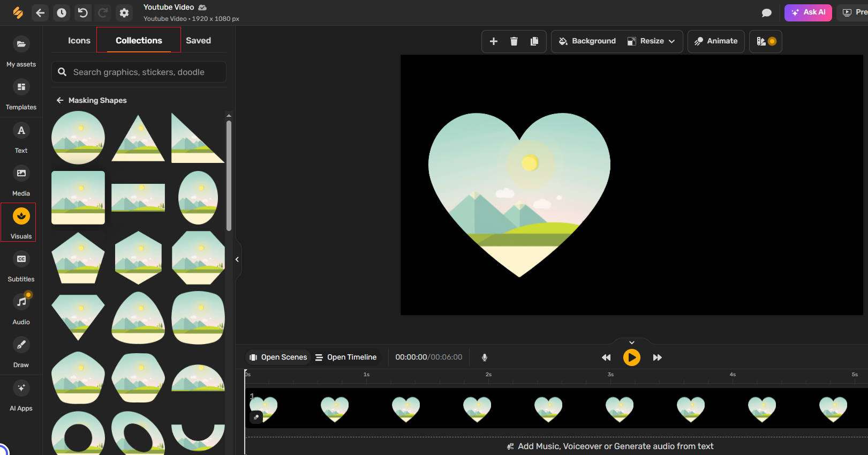
Task: Click the microphone record icon
Action: coord(485,357)
